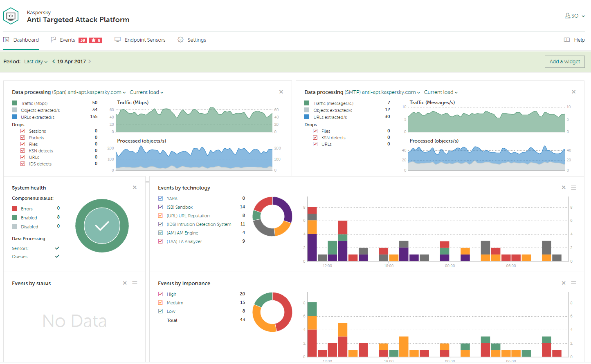Toggle the SMTP Files drops checkbox
591x364 pixels.
(x=315, y=131)
